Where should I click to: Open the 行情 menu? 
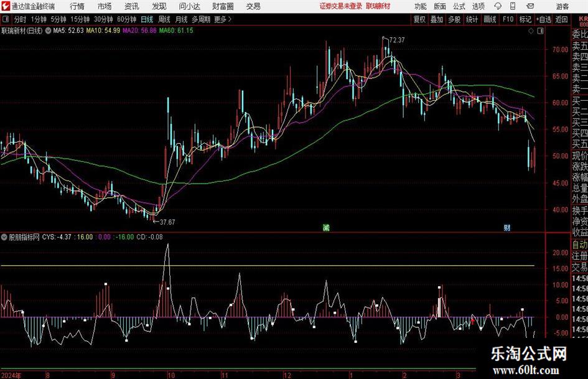(x=77, y=6)
